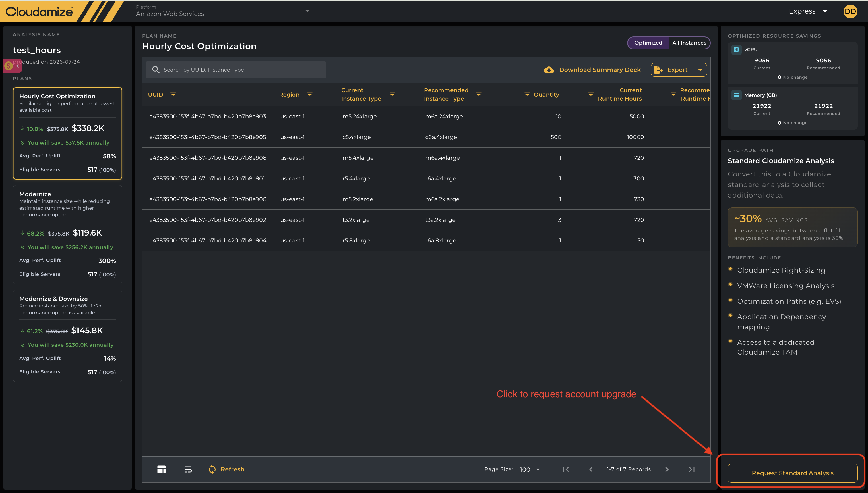868x493 pixels.
Task: Expand the Export options arrow
Action: click(700, 70)
